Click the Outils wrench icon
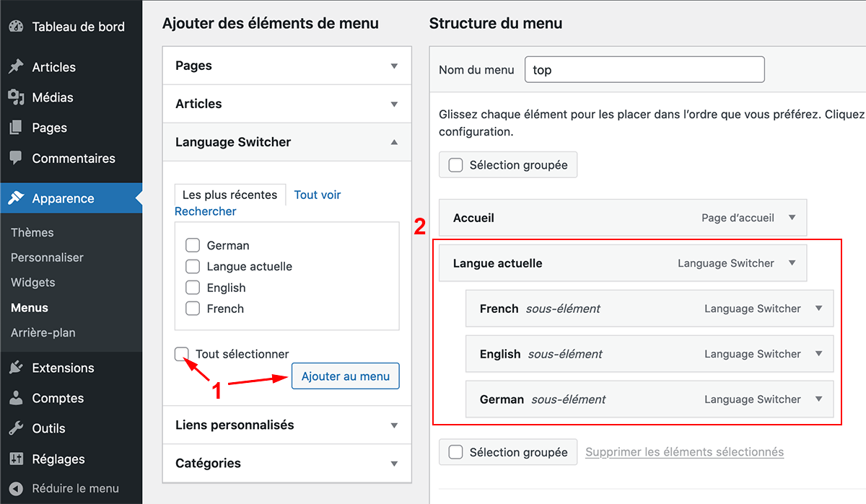The image size is (866, 504). (x=16, y=428)
